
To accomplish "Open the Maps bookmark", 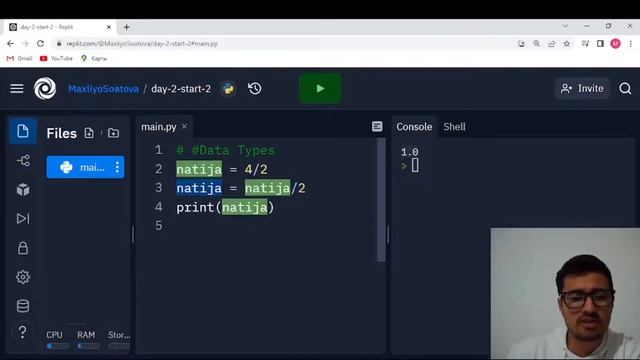I will [94, 58].
